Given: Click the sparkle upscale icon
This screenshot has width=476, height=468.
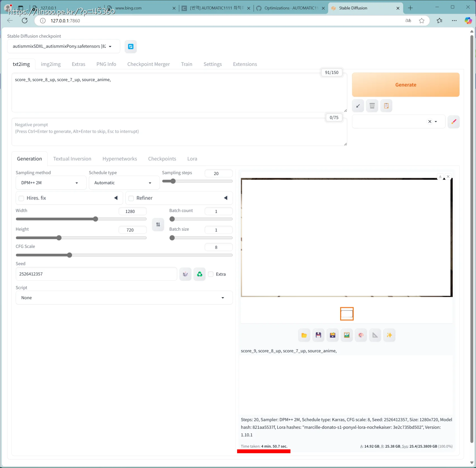Looking at the screenshot, I should click(x=389, y=335).
